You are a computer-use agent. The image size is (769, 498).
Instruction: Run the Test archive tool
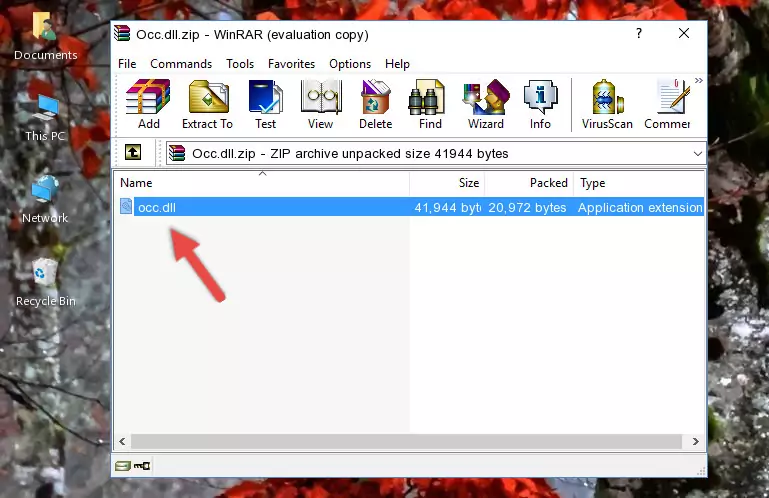265,105
